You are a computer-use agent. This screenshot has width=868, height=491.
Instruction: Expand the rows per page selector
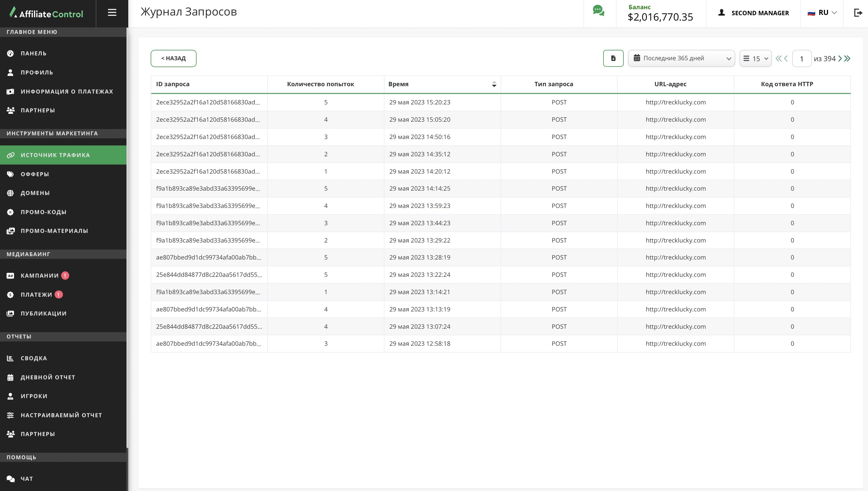[755, 59]
